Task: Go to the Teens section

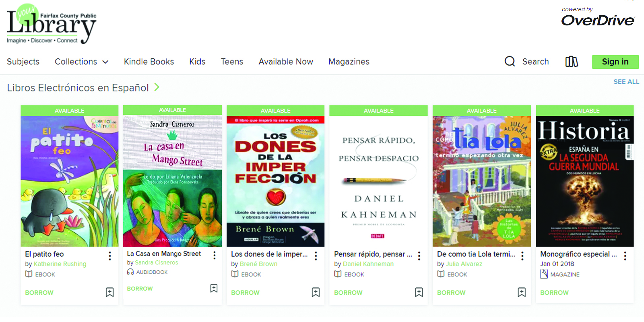Action: click(232, 62)
